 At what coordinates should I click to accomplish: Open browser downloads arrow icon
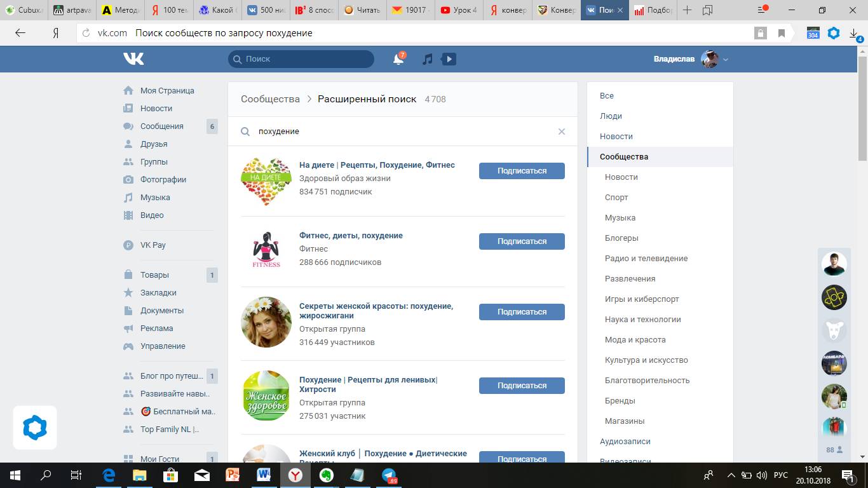[x=854, y=33]
